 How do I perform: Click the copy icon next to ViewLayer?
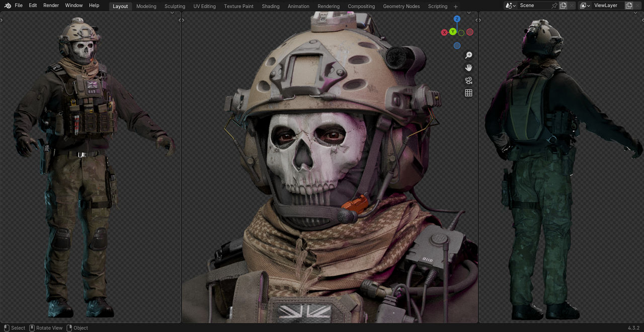(629, 4)
